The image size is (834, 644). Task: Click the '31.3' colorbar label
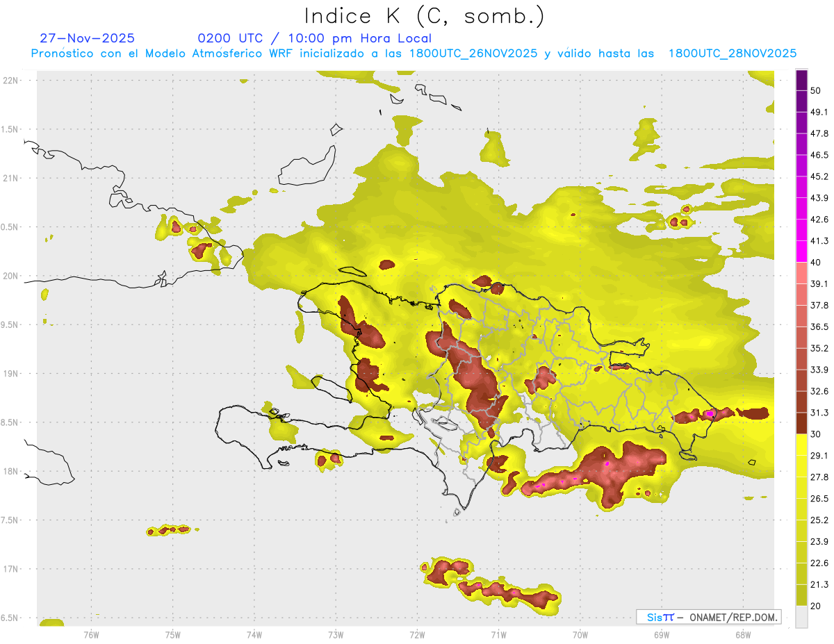[x=819, y=413]
